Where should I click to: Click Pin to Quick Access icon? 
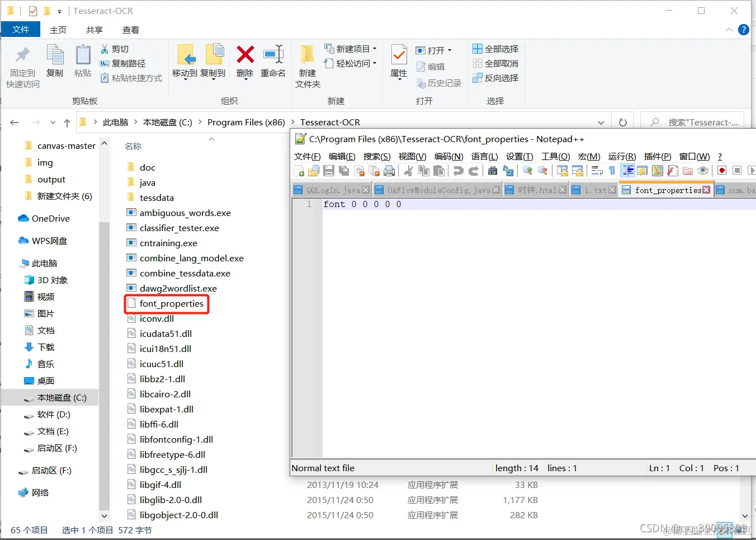click(23, 55)
